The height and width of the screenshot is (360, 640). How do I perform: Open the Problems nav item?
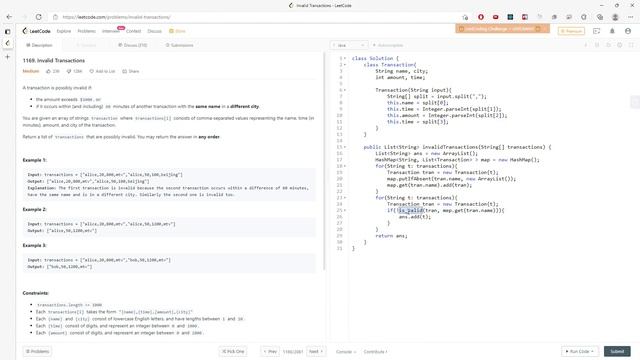[87, 31]
